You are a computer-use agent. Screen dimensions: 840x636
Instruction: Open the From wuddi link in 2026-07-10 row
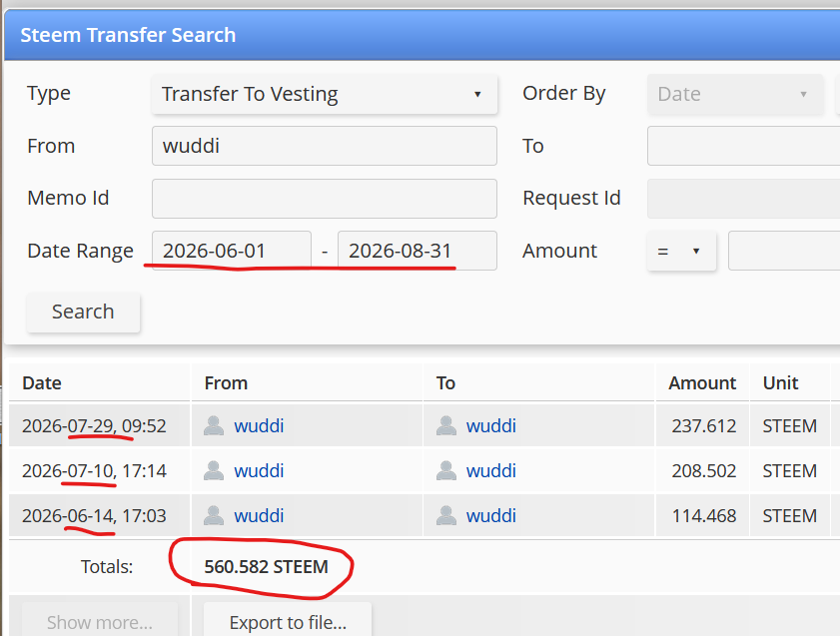(x=259, y=471)
